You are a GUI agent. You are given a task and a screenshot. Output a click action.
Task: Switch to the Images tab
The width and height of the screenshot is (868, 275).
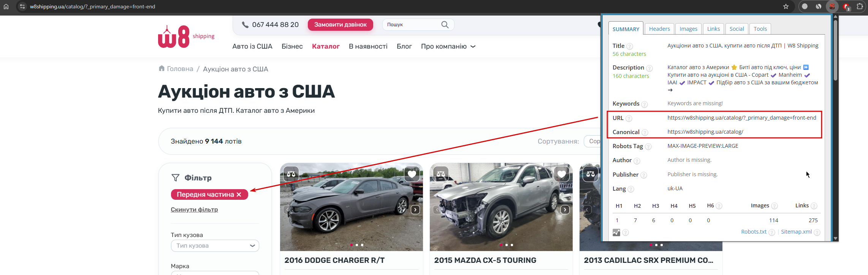[x=688, y=29]
